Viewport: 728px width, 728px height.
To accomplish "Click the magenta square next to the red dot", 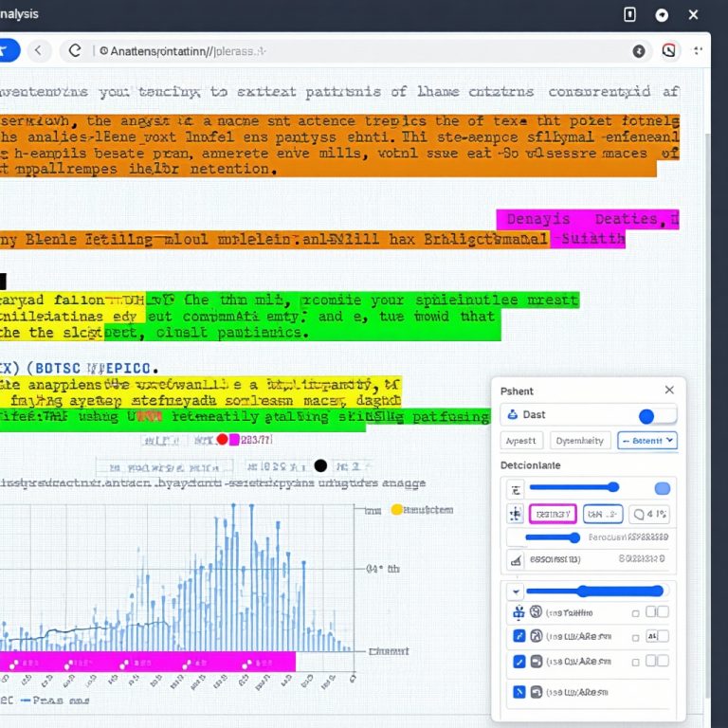I will point(234,439).
